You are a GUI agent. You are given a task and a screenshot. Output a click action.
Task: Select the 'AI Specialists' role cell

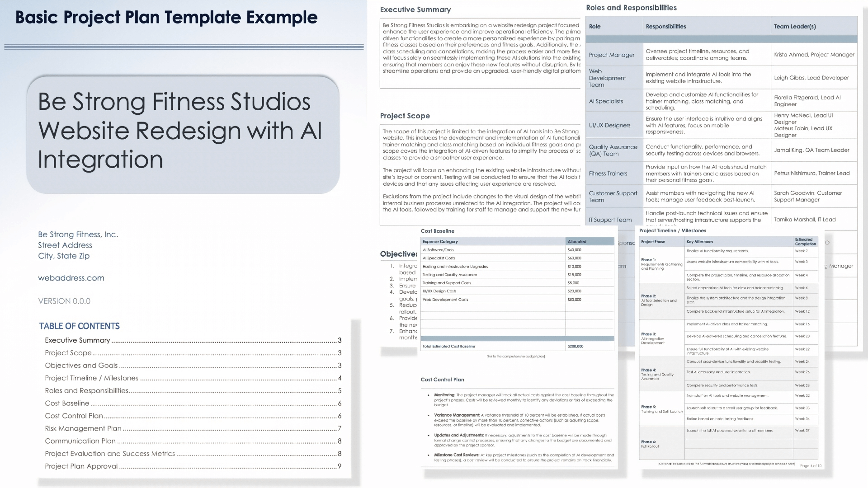coord(614,101)
